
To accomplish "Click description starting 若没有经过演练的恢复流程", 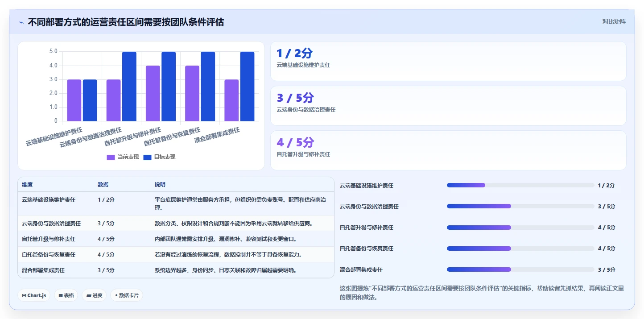I will click(228, 255).
